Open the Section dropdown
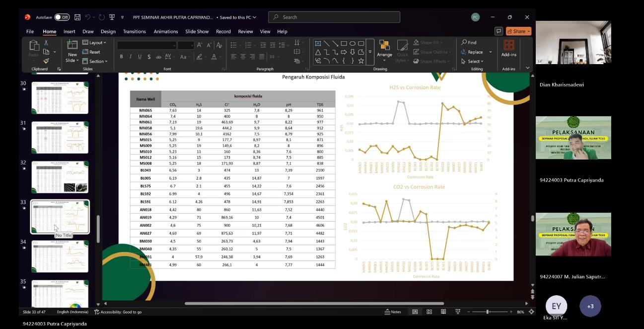 (95, 62)
